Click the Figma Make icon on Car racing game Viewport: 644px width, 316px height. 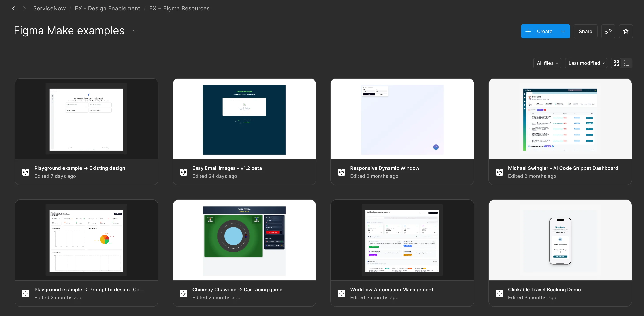(183, 293)
